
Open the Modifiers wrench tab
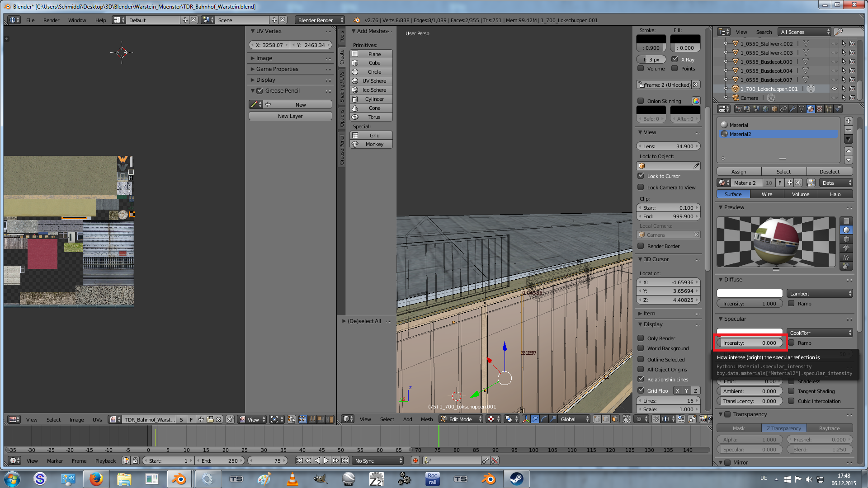793,109
